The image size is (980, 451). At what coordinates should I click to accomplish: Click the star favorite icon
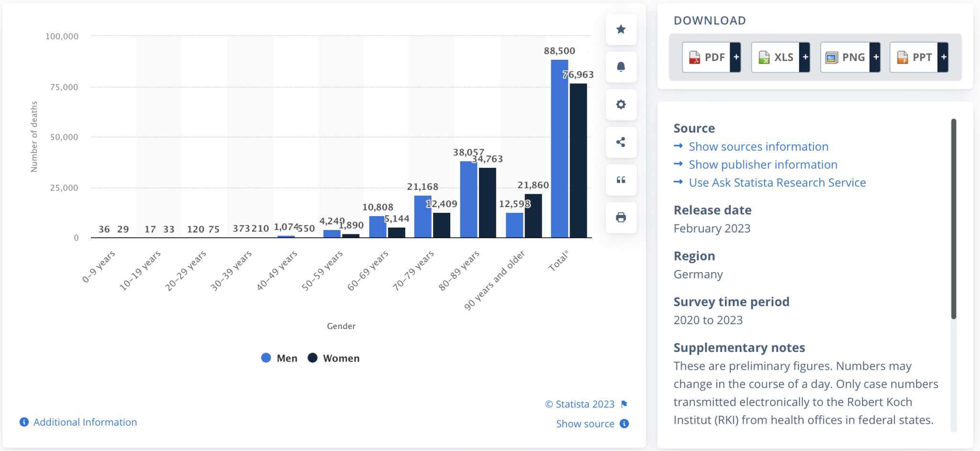[x=621, y=29]
